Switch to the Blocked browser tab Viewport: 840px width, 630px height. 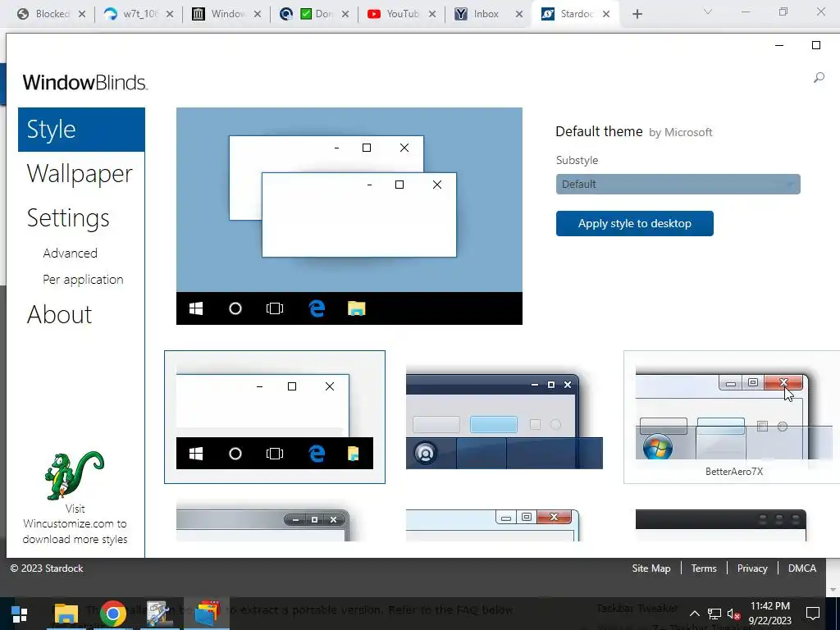coord(52,14)
